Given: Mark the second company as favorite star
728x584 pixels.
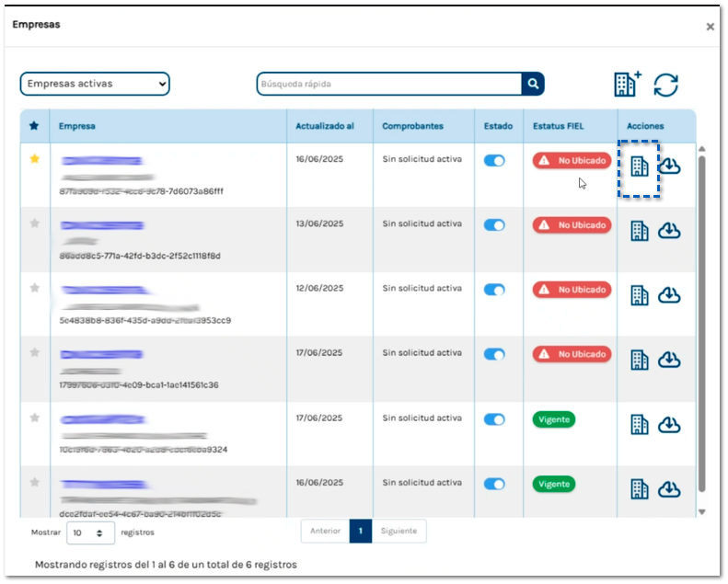Looking at the screenshot, I should (35, 223).
